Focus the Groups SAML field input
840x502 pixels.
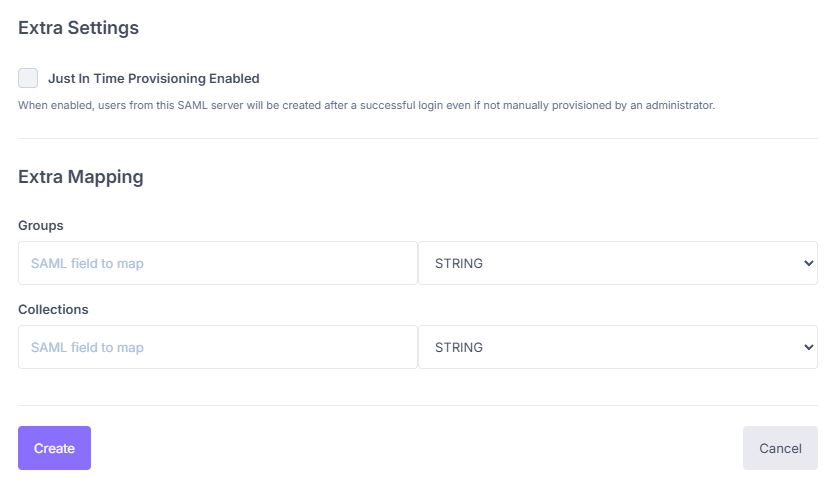pyautogui.click(x=218, y=263)
